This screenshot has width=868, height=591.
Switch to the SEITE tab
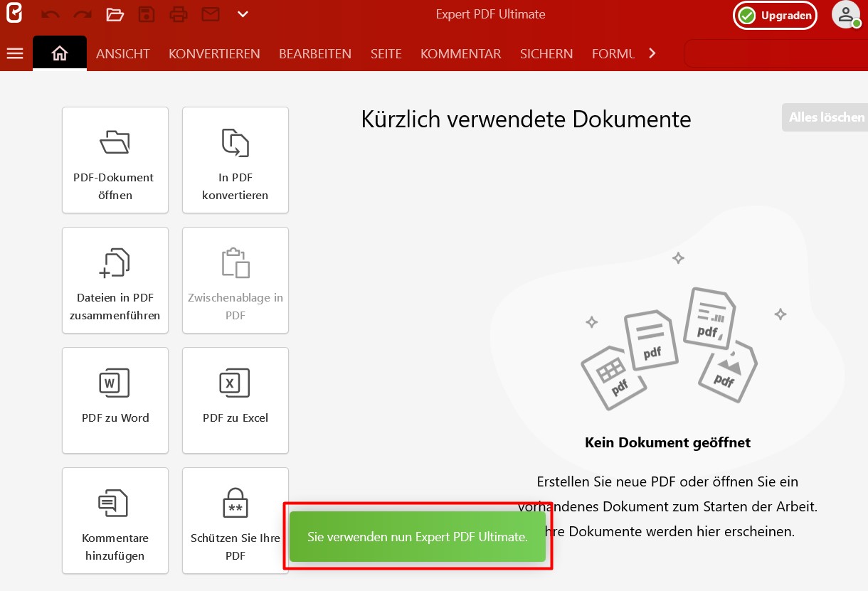[386, 54]
